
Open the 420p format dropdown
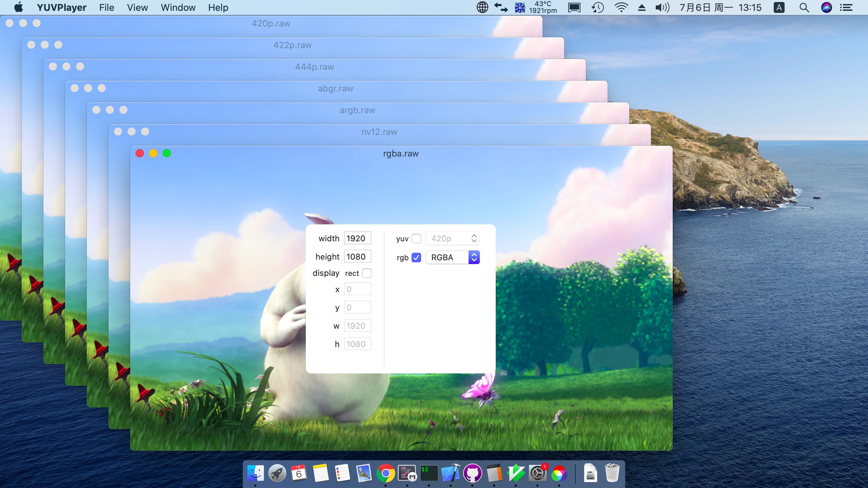pos(453,239)
